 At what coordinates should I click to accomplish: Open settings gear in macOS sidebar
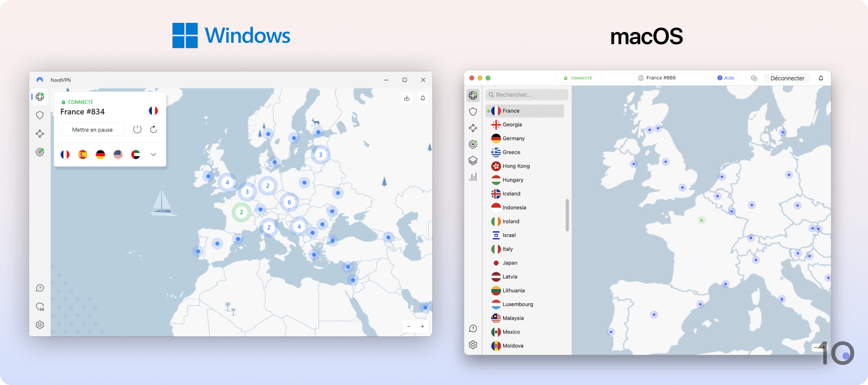pyautogui.click(x=473, y=345)
